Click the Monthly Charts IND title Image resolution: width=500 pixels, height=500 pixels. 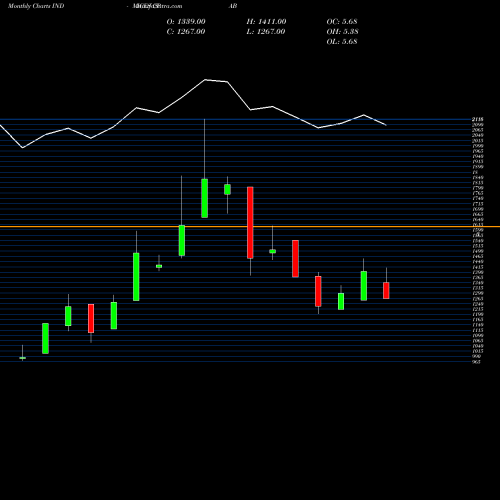coord(36,6)
